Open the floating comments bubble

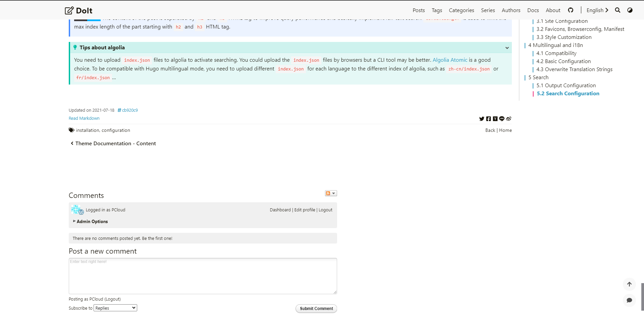point(630,300)
